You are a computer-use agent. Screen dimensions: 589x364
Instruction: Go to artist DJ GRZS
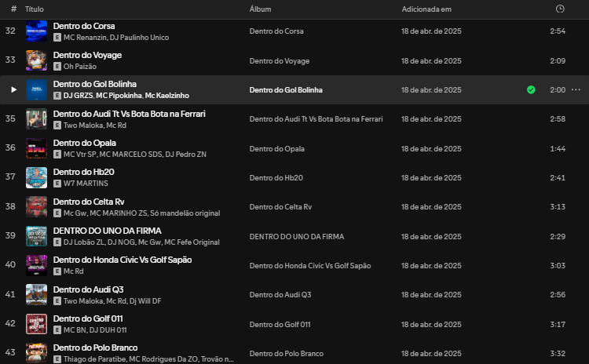tap(78, 96)
